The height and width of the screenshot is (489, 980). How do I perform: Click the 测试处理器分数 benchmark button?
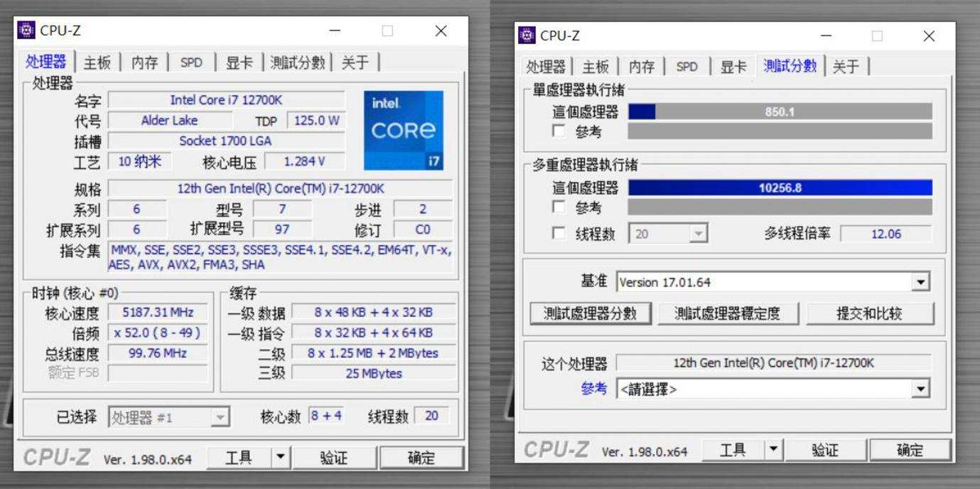click(590, 313)
